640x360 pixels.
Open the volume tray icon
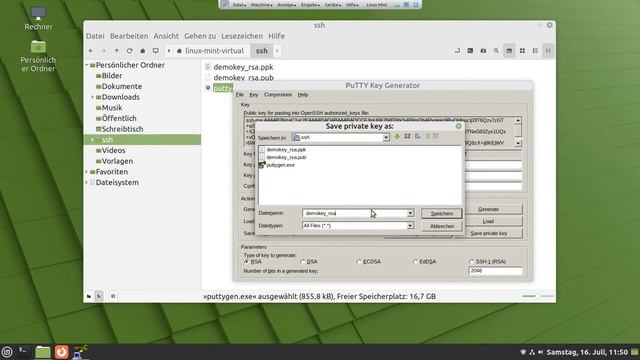pos(540,352)
